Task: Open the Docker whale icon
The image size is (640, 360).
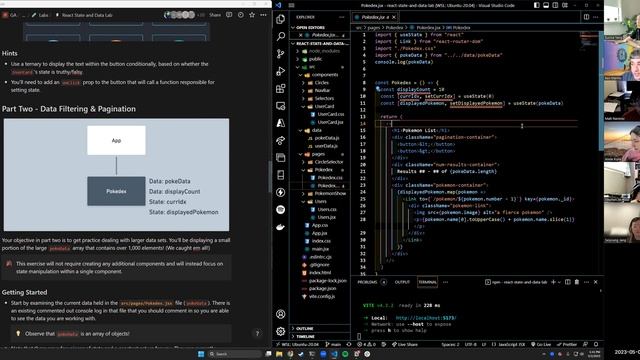Action: click(280, 227)
